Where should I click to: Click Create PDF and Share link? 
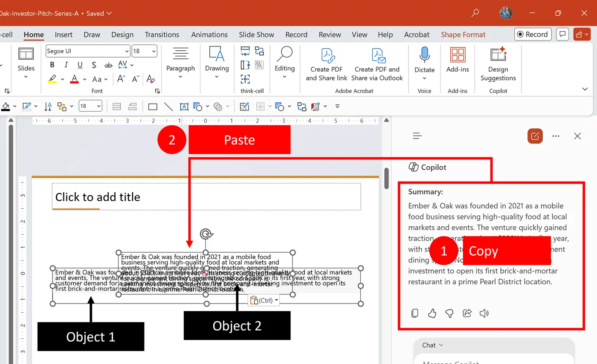[327, 65]
